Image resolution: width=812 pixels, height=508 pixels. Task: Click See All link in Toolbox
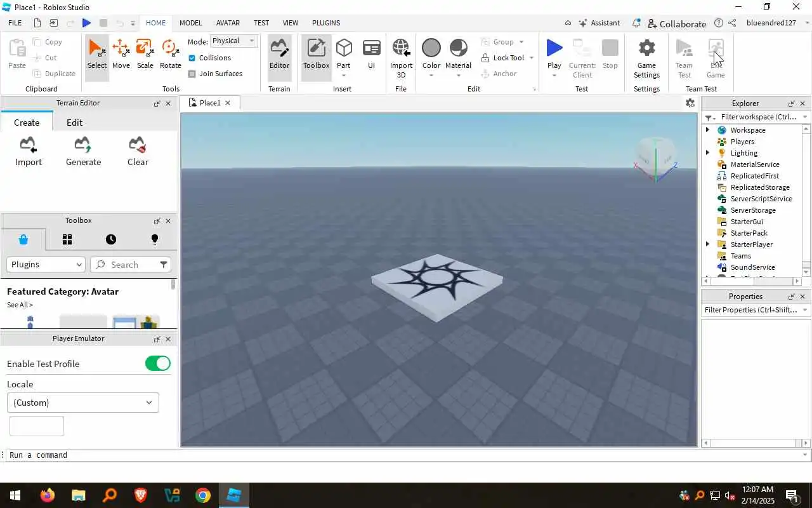[20, 305]
